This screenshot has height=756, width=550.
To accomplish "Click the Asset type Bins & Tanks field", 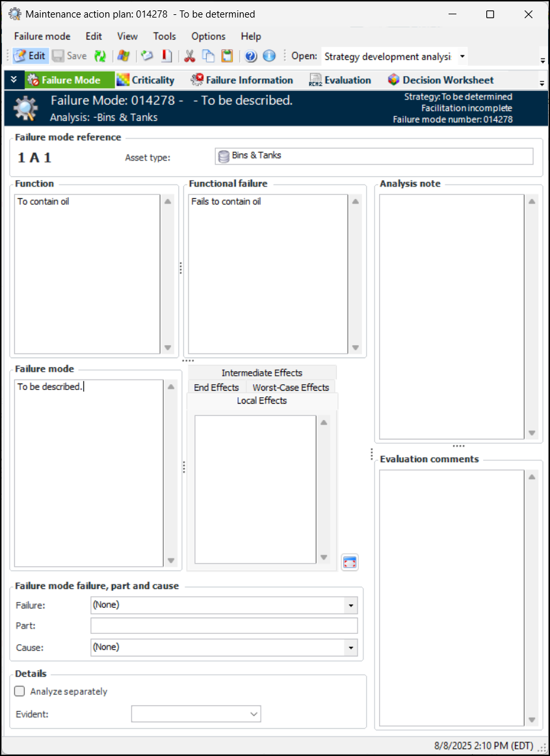I will (374, 156).
